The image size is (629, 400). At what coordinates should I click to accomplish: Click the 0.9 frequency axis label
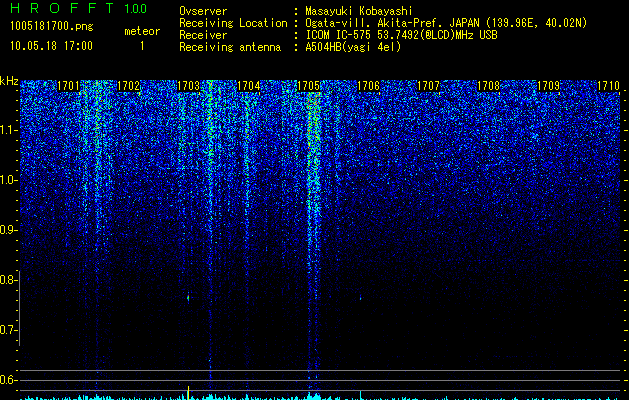(8, 230)
